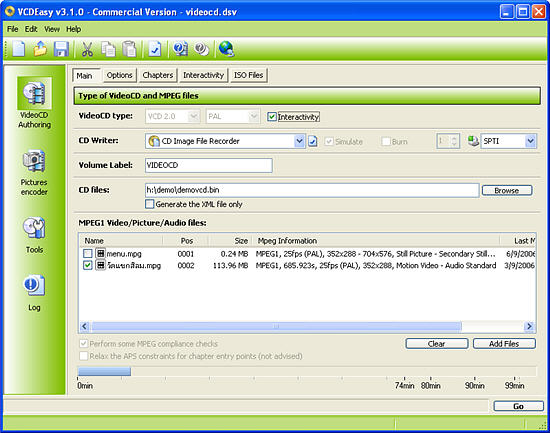Click the Mpeg Information column header
The image size is (550, 433).
coord(376,241)
